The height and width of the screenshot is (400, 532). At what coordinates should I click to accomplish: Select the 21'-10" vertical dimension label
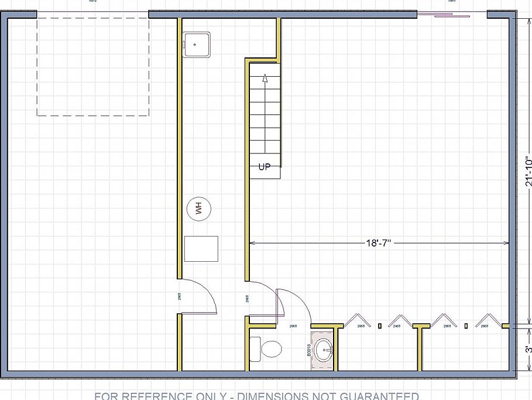[x=527, y=171]
